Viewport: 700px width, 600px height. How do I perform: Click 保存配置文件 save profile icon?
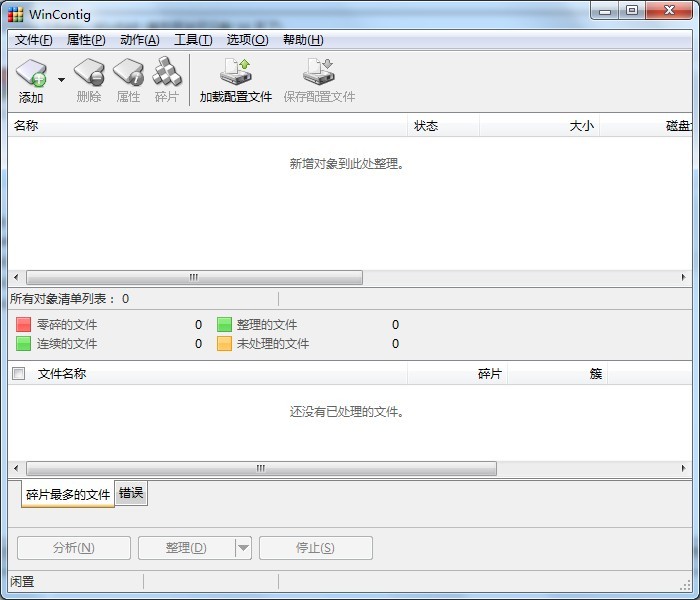pyautogui.click(x=319, y=74)
